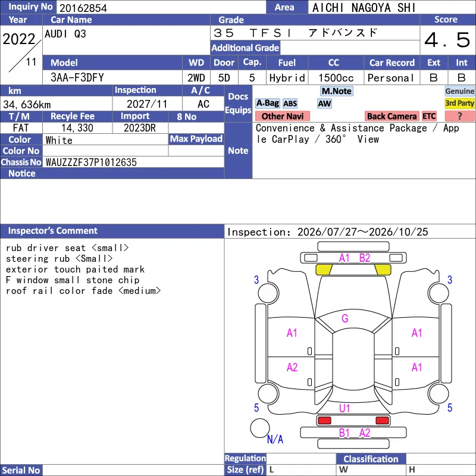Click the Genuine label badge
Image resolution: width=476 pixels, height=476 pixels.
(459, 91)
